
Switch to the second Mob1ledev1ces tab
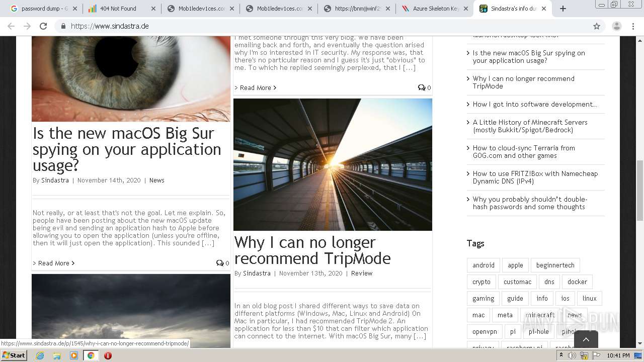pos(278,9)
